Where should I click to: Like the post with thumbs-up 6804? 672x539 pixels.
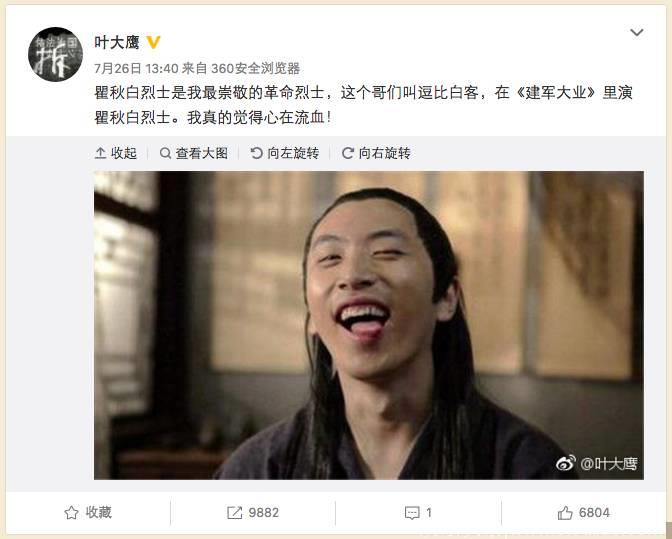coord(584,512)
